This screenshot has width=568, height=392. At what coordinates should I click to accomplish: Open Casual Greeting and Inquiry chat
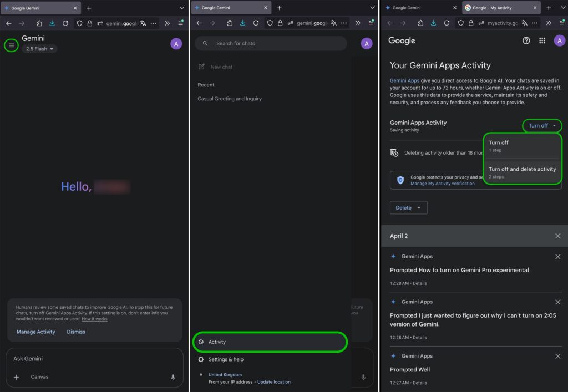point(230,99)
